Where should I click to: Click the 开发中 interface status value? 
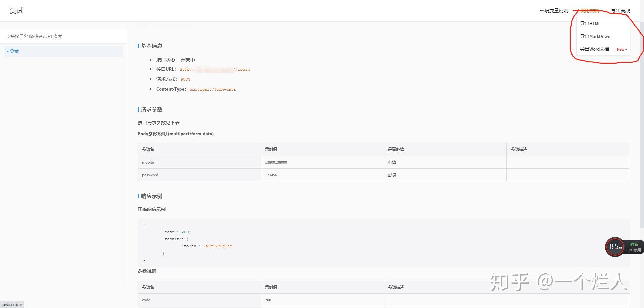(x=188, y=60)
